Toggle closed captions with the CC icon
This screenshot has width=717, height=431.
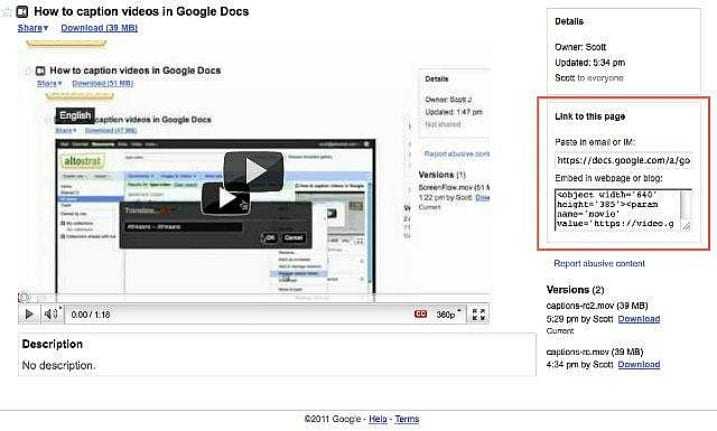pyautogui.click(x=421, y=314)
